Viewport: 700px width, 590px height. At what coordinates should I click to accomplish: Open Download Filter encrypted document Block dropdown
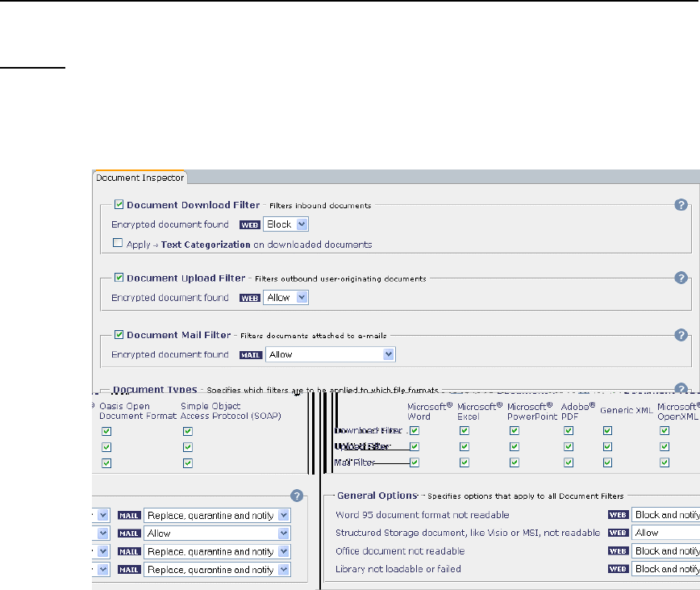(x=286, y=224)
